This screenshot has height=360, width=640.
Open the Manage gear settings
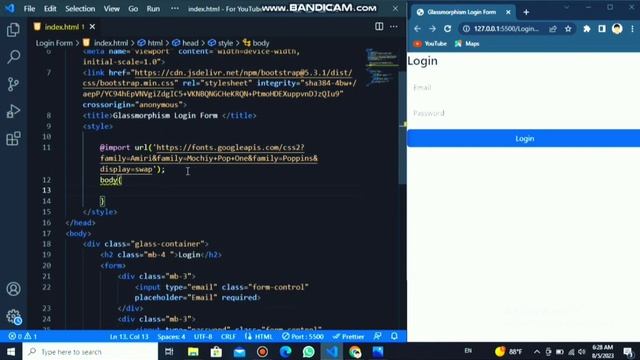13,316
